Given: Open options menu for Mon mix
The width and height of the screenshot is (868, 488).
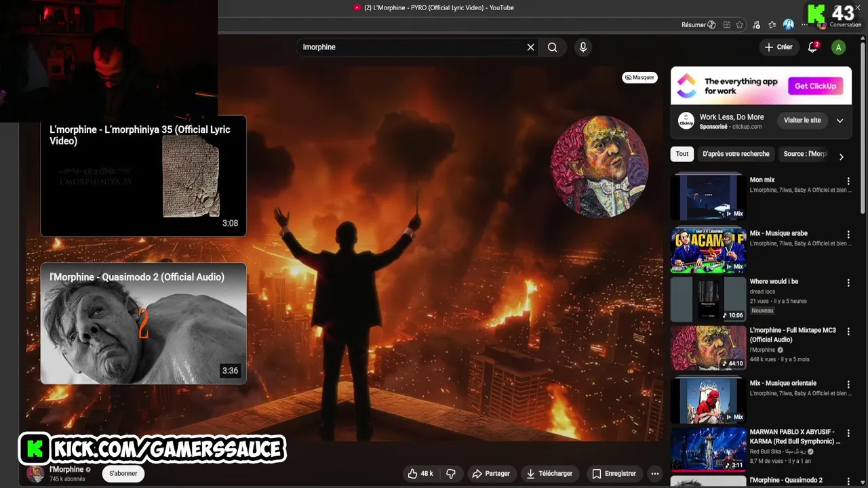Looking at the screenshot, I should [x=848, y=182].
